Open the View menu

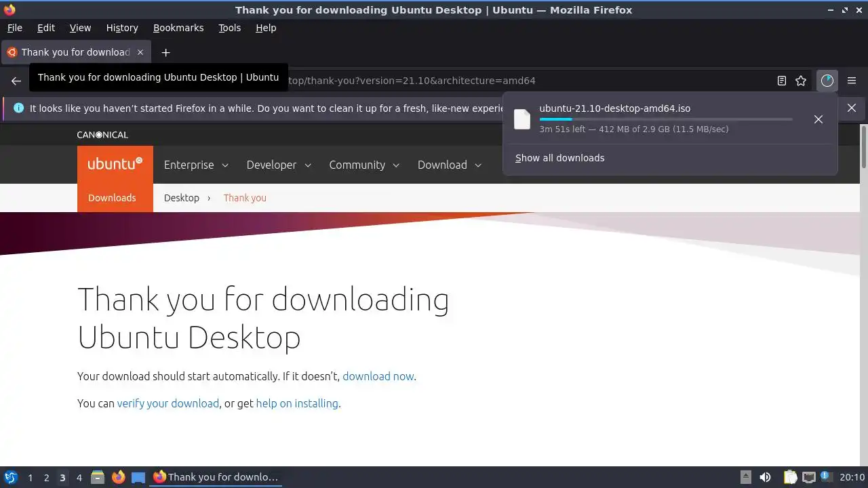[80, 28]
